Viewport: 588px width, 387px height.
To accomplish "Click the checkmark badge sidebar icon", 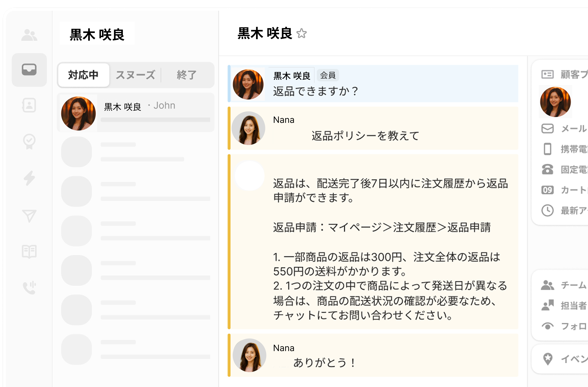I will pyautogui.click(x=29, y=141).
